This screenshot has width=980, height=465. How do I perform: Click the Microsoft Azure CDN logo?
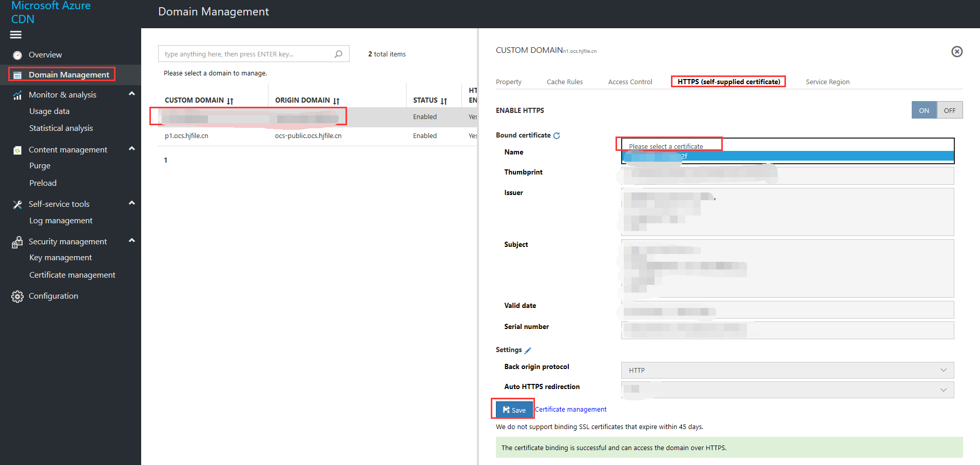pyautogui.click(x=51, y=12)
